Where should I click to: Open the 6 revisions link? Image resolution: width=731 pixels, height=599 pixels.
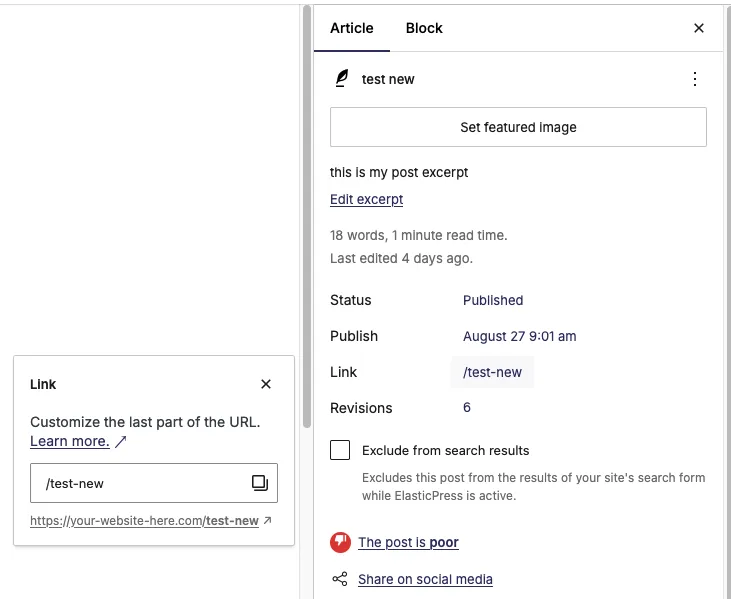click(x=467, y=407)
